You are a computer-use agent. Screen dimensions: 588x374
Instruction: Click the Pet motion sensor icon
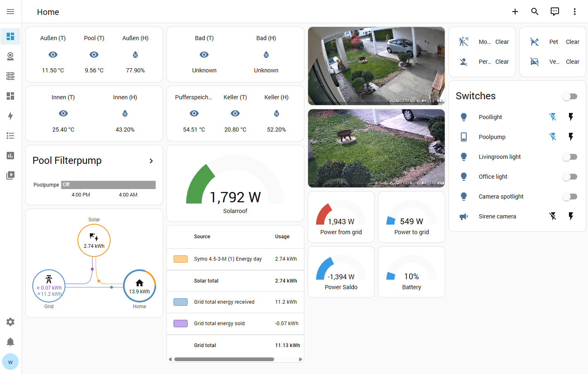[535, 42]
